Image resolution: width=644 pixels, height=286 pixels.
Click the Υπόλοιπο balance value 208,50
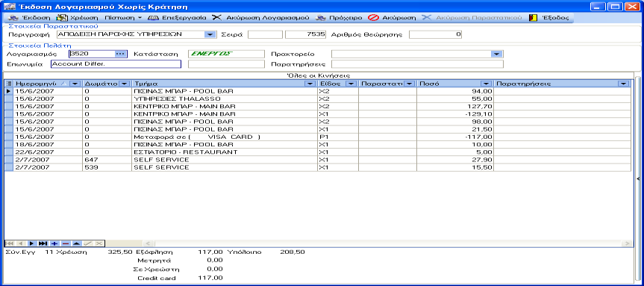point(292,252)
